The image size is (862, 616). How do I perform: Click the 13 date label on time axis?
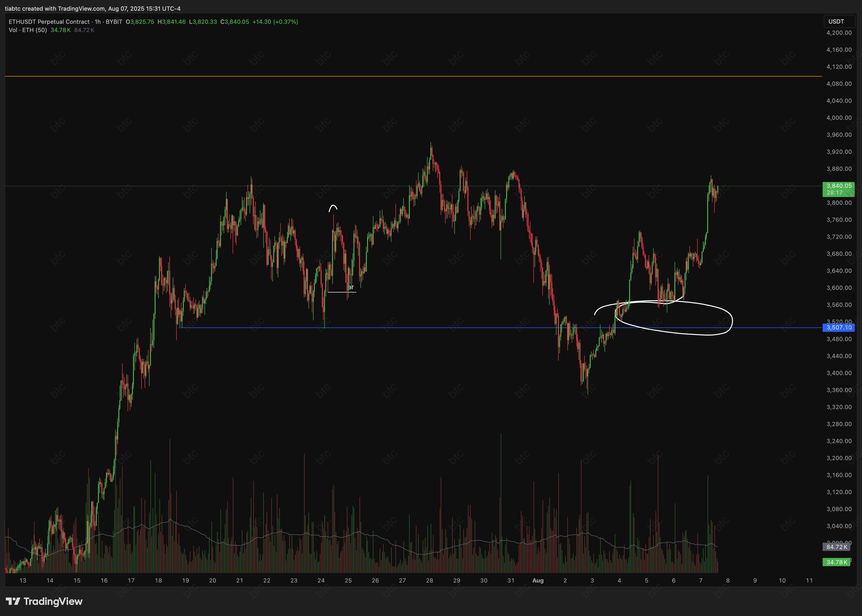click(23, 580)
